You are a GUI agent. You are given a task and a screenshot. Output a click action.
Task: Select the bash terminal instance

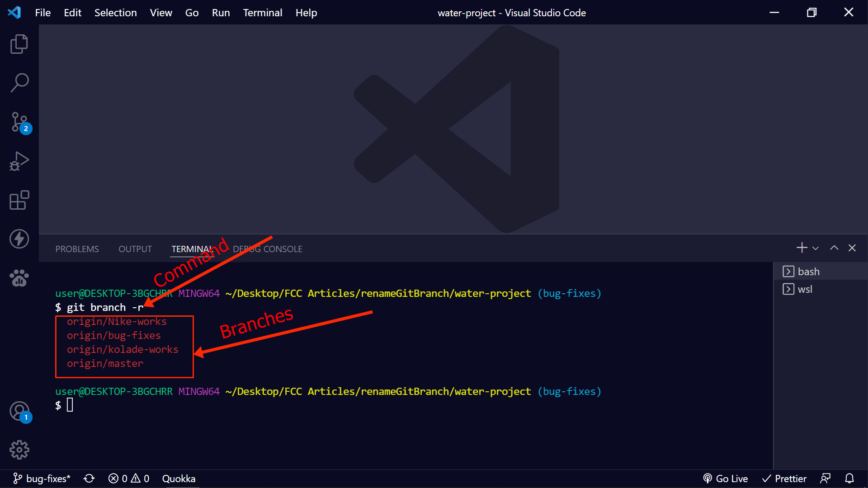click(x=820, y=271)
